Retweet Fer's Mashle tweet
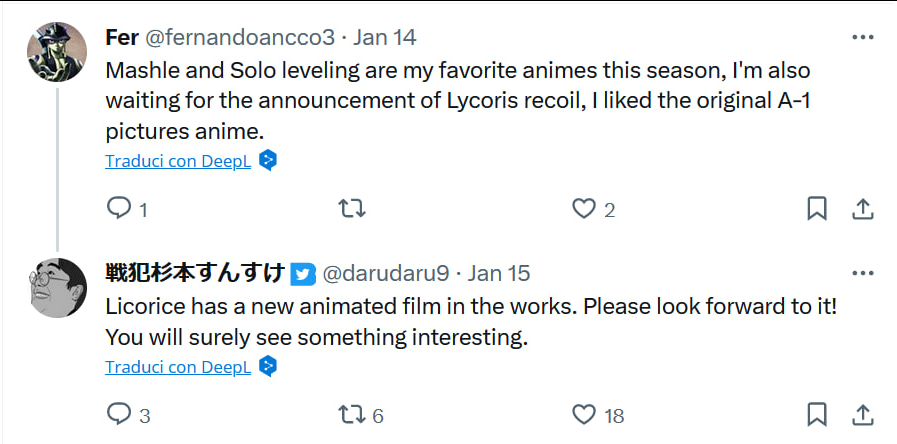 [x=352, y=209]
